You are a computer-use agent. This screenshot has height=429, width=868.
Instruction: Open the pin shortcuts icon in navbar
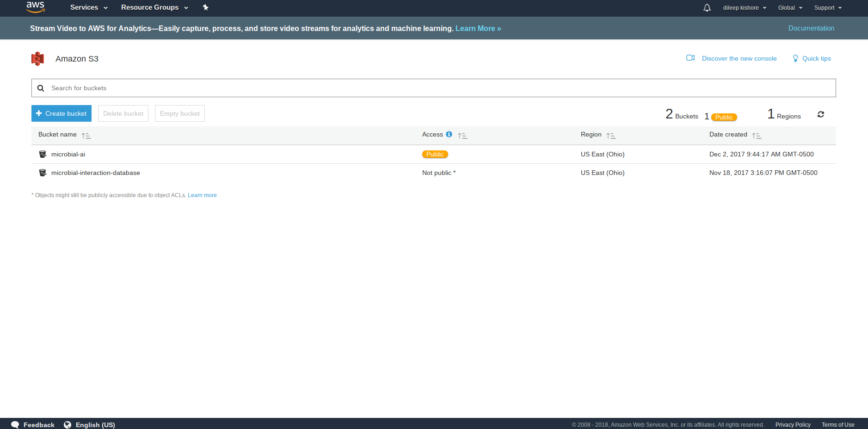(206, 7)
